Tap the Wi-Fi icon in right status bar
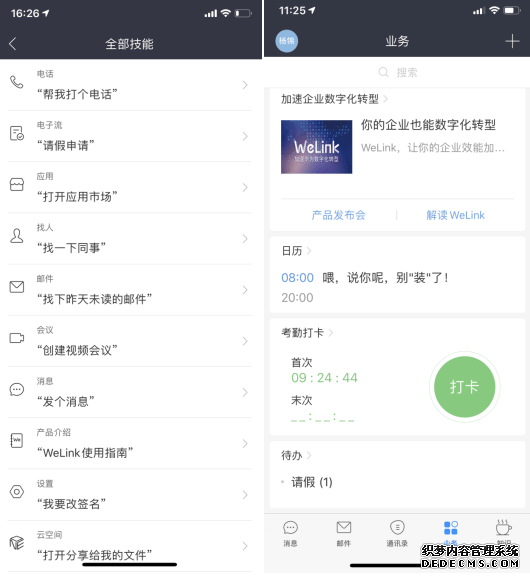The image size is (530, 578). (494, 10)
